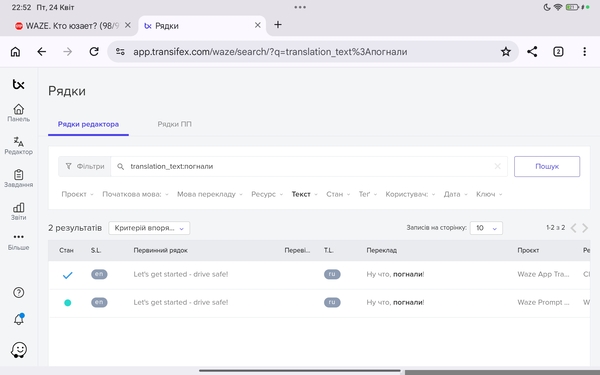Open notifications bell icon

tap(19, 319)
